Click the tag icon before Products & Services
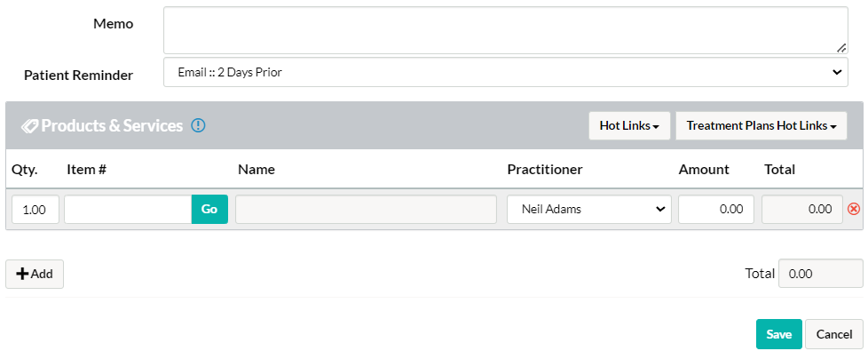Viewport: 868px width, 359px height. click(x=29, y=126)
